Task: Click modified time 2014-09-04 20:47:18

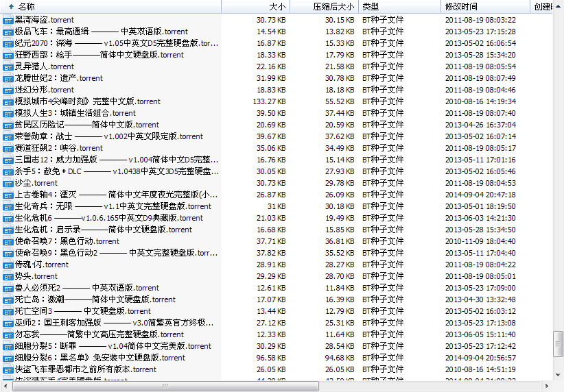Action: 480,195
